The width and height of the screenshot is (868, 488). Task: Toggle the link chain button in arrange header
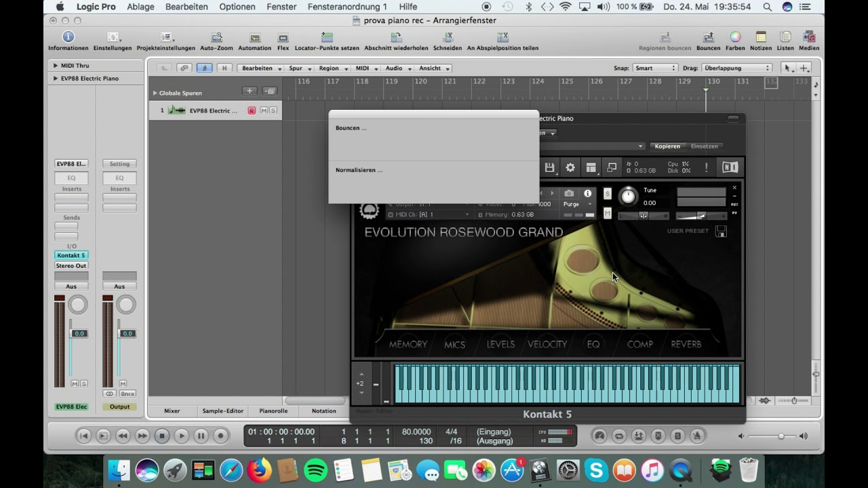184,68
